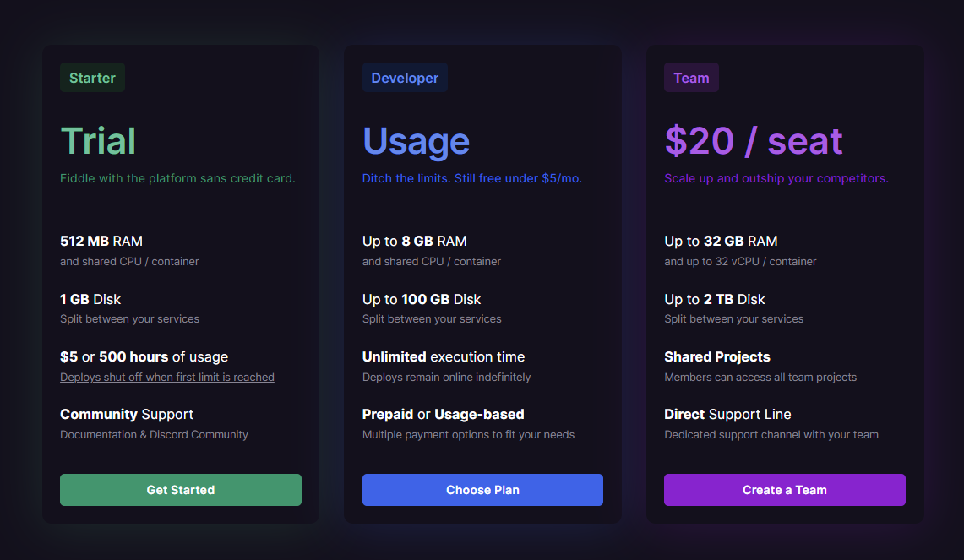Click the Up to 8 GB RAM feature
The height and width of the screenshot is (560, 964).
[x=414, y=241]
